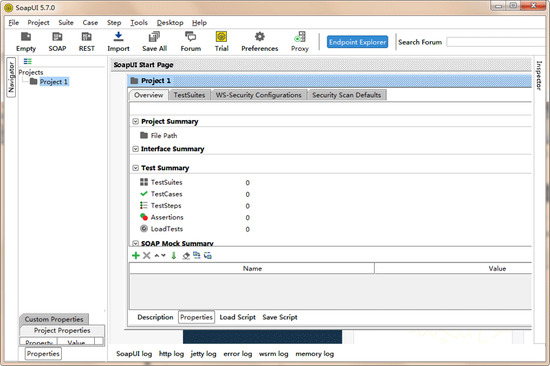
Task: Click the green add property plus icon
Action: point(136,255)
